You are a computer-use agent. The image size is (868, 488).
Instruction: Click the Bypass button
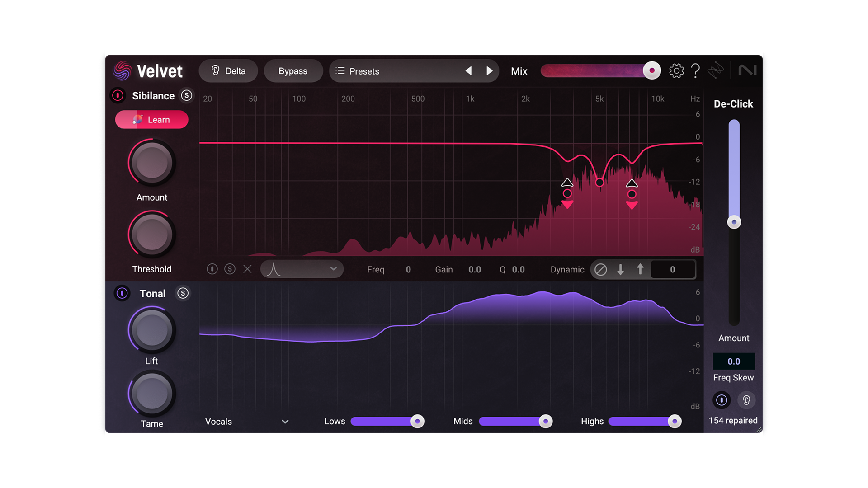(293, 71)
